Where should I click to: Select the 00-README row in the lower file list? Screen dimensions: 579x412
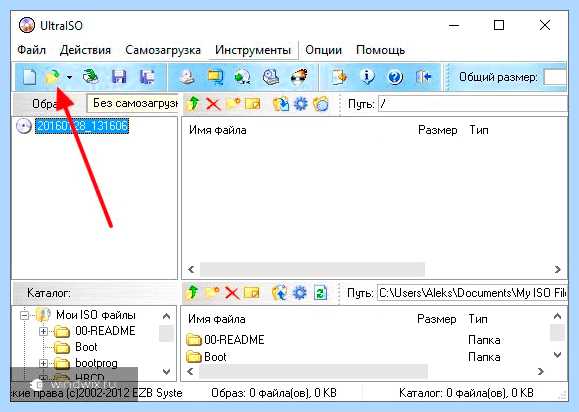pos(234,340)
